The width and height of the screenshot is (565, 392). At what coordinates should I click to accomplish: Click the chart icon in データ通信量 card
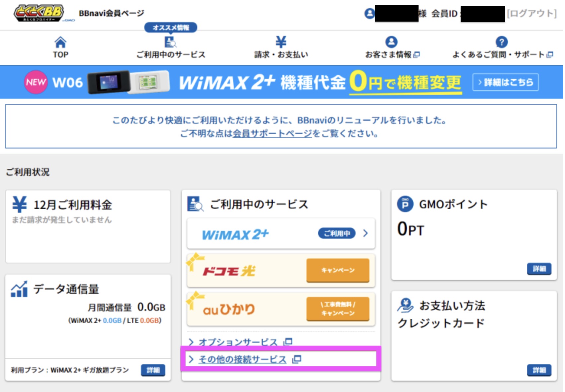click(19, 289)
